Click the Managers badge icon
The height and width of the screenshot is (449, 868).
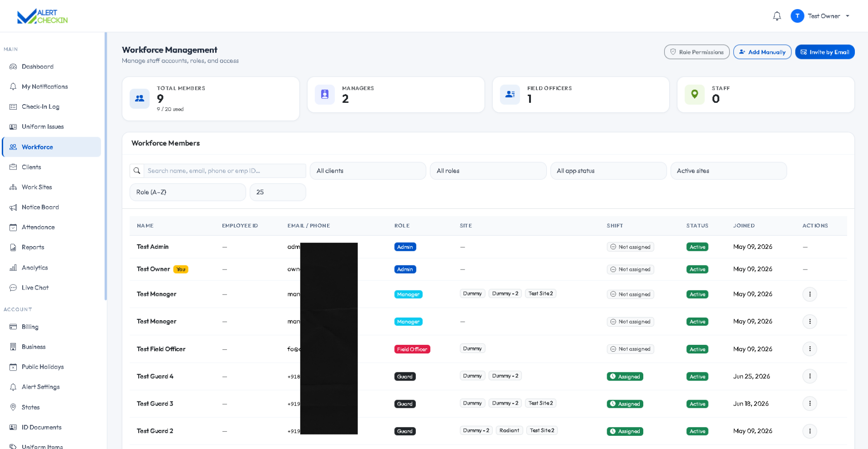[x=325, y=94]
